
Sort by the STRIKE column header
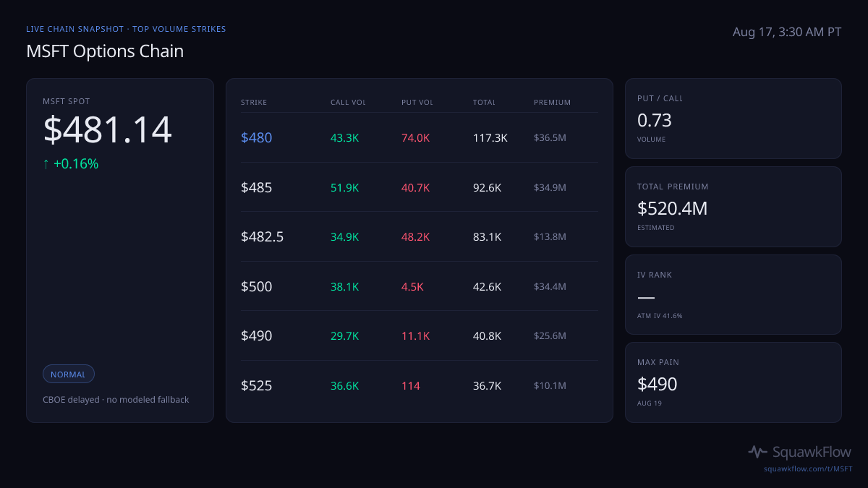click(x=254, y=102)
